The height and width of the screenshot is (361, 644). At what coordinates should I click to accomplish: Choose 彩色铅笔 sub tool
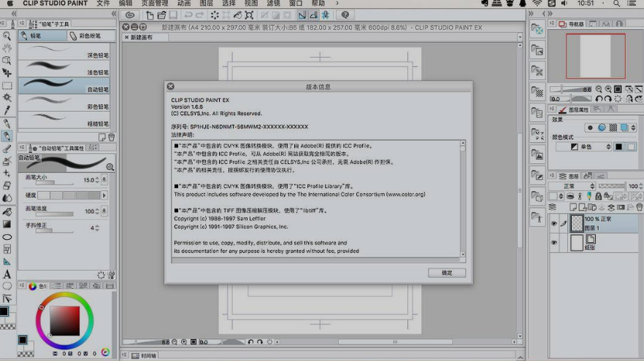pyautogui.click(x=64, y=103)
